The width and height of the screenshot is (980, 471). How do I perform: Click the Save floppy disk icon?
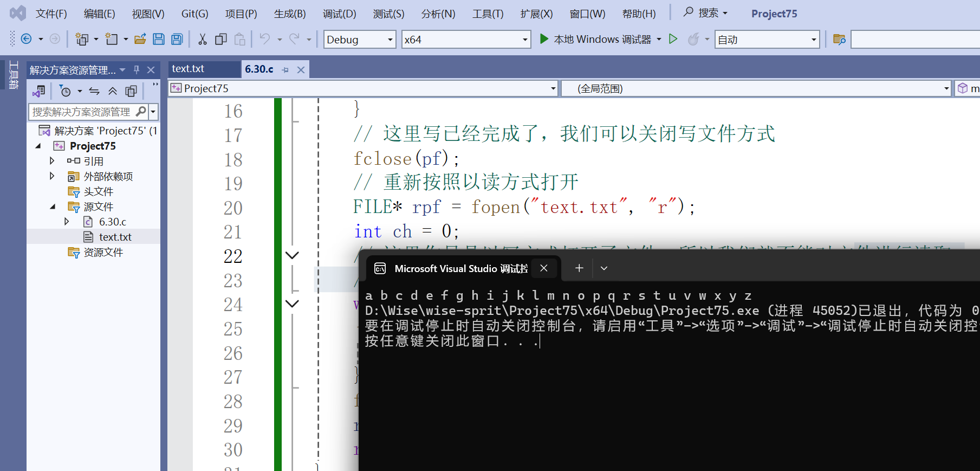coord(159,39)
